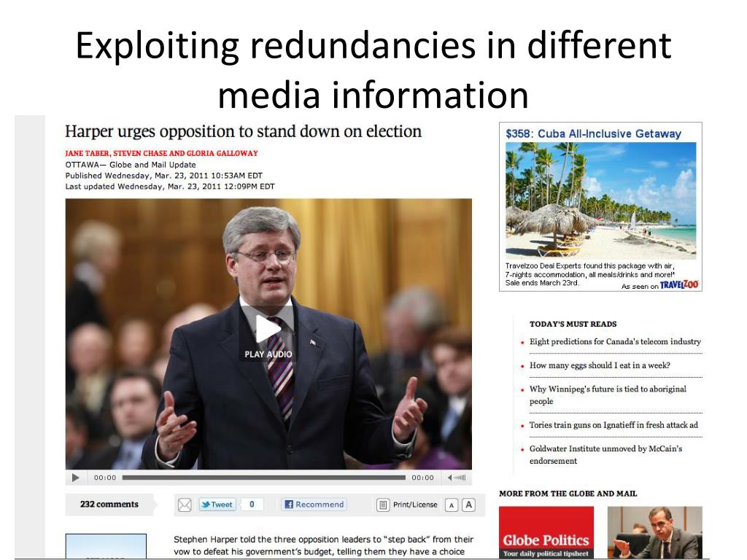
Task: Open Globe Politics tipsheet tile
Action: pos(546,532)
